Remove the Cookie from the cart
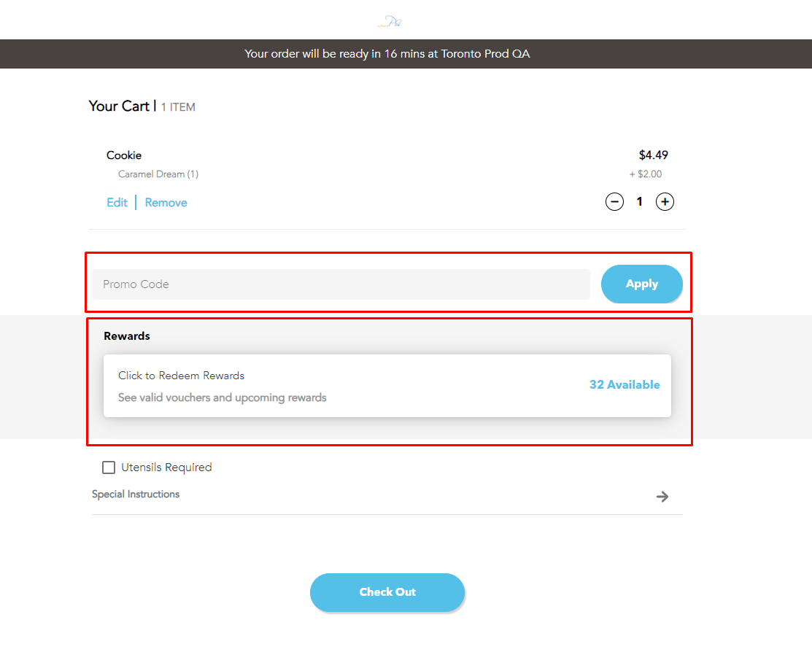This screenshot has width=812, height=652. [166, 202]
